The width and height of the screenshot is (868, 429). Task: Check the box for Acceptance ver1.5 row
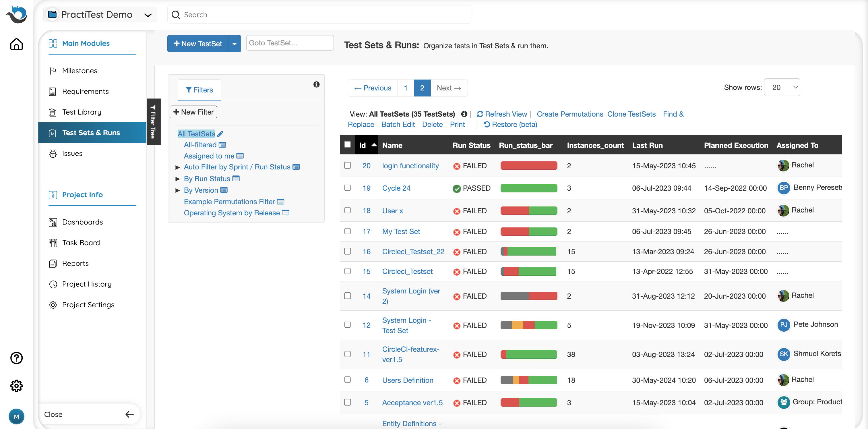coord(347,402)
